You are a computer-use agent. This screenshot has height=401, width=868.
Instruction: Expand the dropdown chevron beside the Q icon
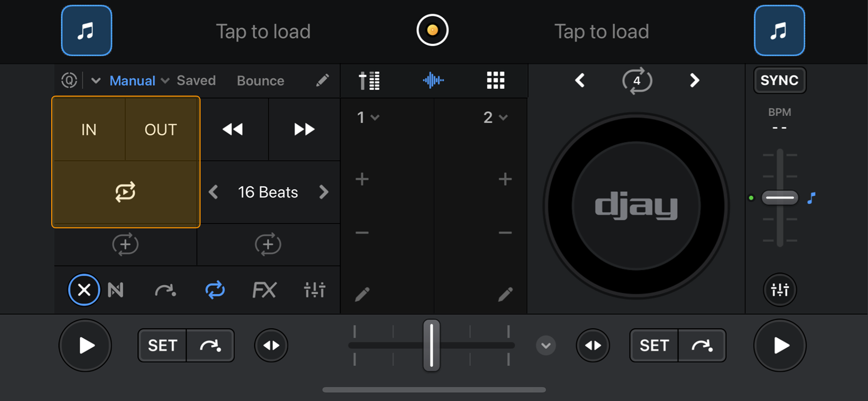(x=96, y=80)
